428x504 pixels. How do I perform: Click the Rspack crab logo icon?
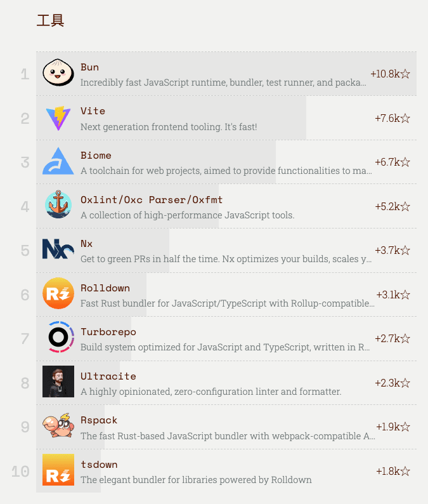tap(58, 425)
